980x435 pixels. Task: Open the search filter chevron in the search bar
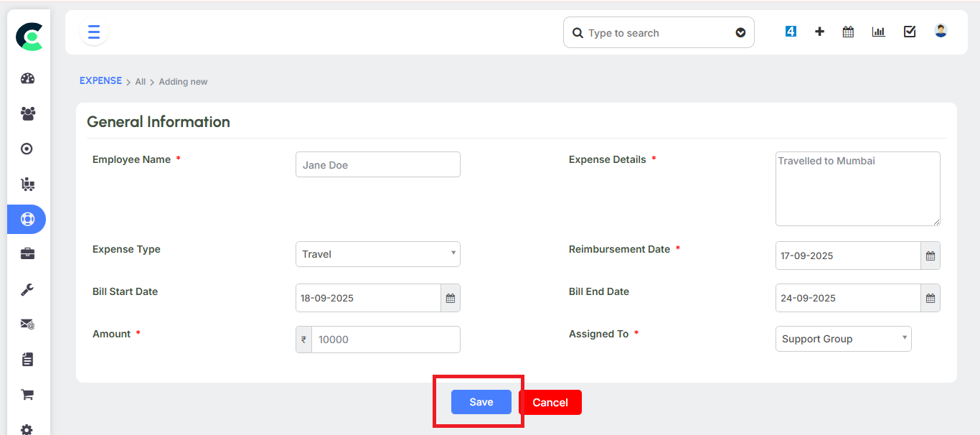(740, 32)
